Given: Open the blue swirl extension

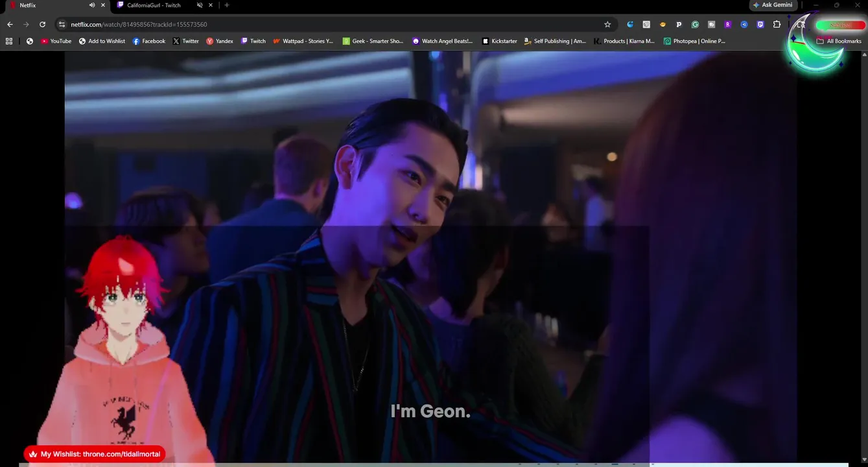Looking at the screenshot, I should pos(630,25).
